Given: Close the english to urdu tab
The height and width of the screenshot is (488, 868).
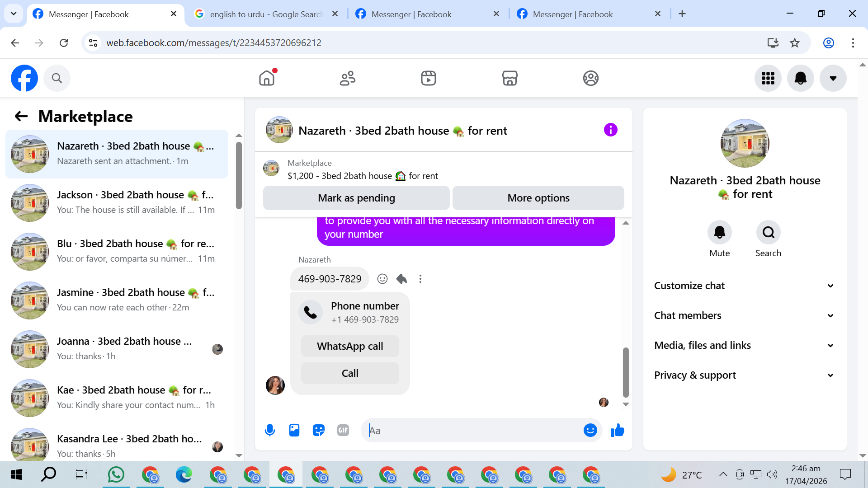Looking at the screenshot, I should (x=335, y=14).
